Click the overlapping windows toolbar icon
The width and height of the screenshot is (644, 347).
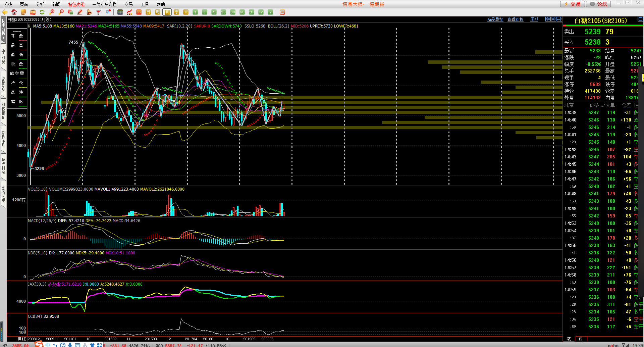click(x=70, y=12)
